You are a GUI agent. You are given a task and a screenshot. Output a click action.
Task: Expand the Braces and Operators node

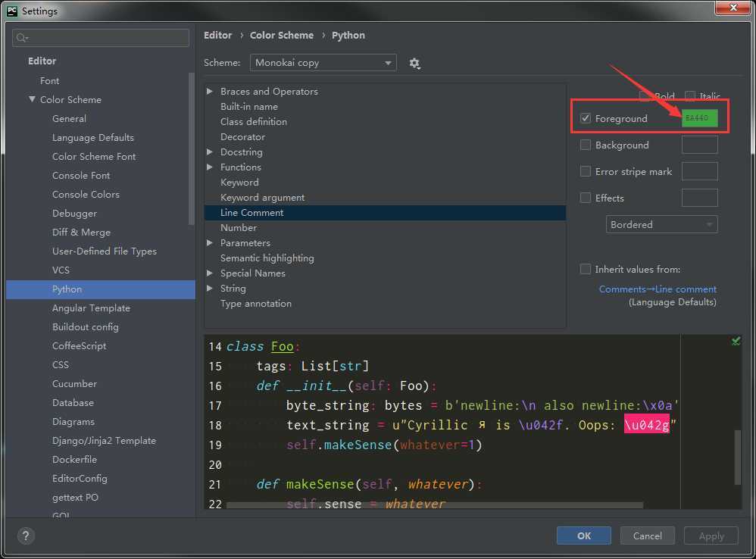point(210,92)
